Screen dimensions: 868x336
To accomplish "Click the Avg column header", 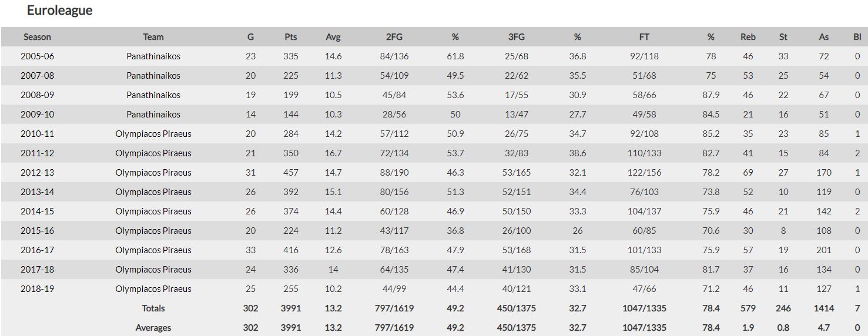I will point(333,37).
